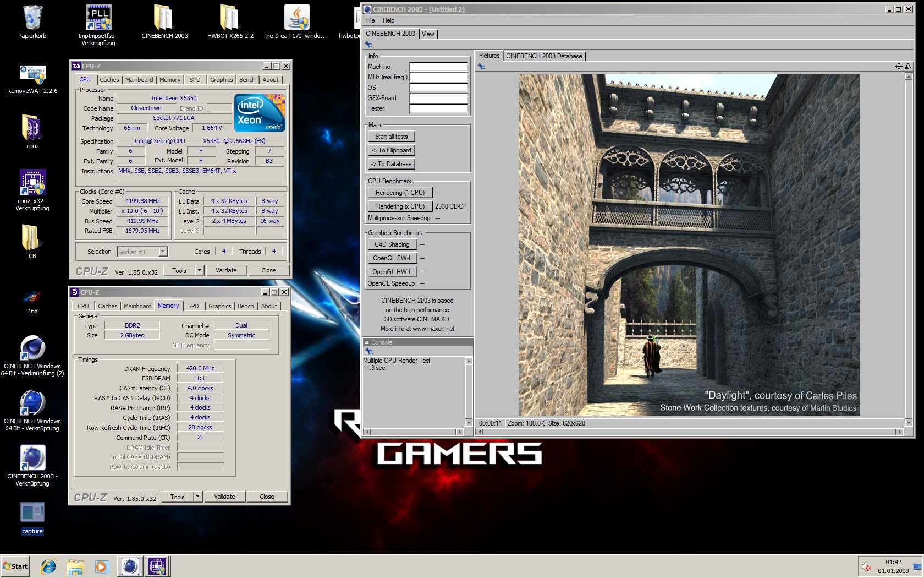Click the pin icon under Pictures tab

pyautogui.click(x=481, y=66)
